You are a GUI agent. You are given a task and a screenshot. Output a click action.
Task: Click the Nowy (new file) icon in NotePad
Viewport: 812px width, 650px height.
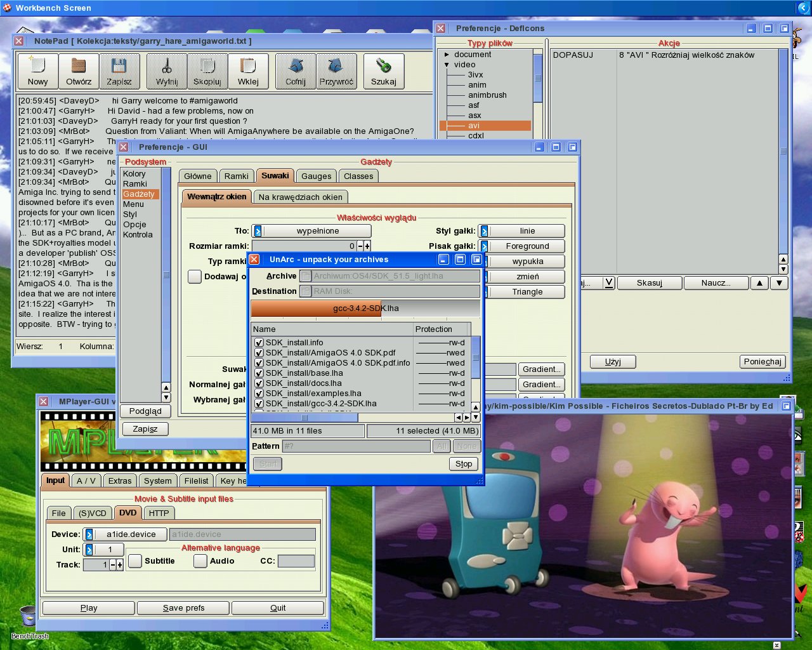(37, 70)
